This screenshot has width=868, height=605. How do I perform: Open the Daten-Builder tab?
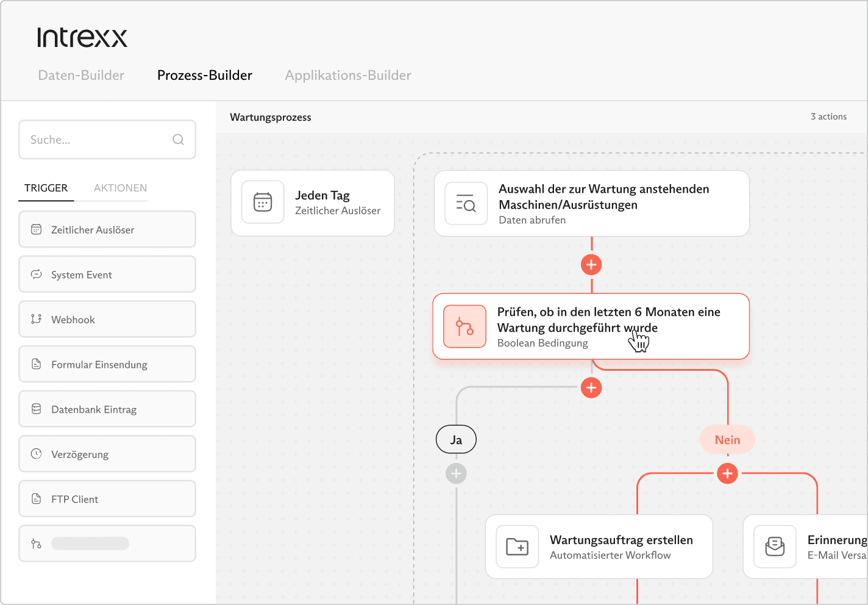(x=81, y=75)
